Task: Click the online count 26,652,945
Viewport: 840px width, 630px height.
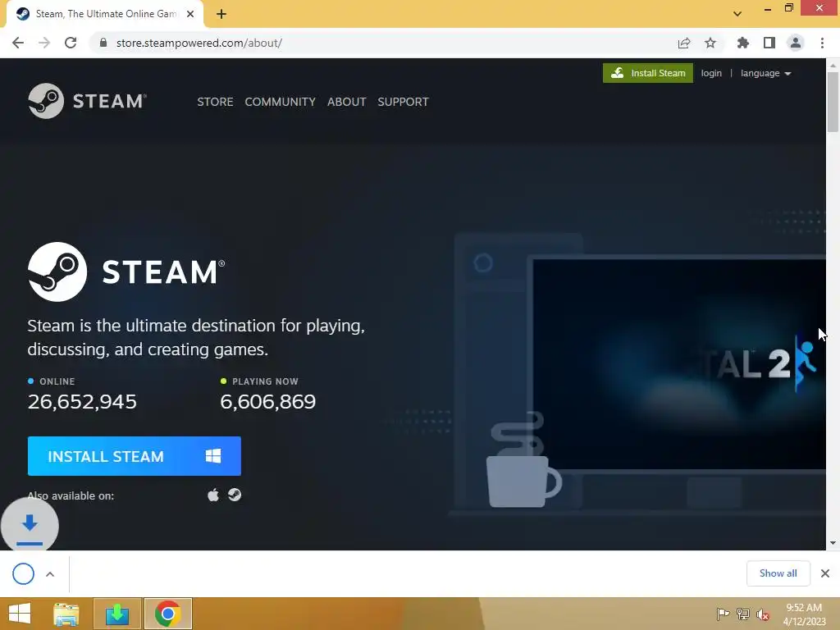Action: (x=82, y=401)
